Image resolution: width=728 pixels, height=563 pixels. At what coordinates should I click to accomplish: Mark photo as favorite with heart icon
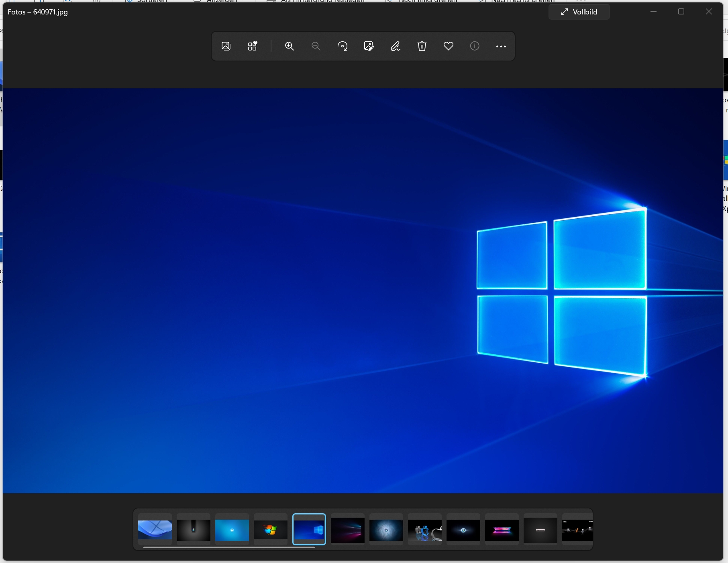click(449, 46)
